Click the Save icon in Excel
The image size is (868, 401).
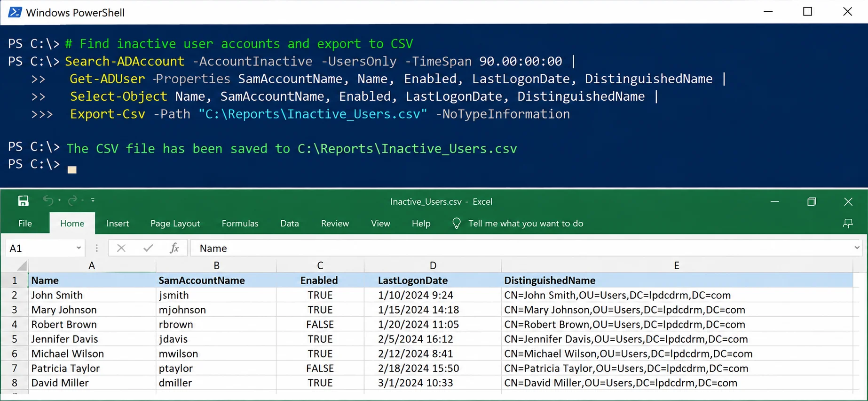point(23,201)
